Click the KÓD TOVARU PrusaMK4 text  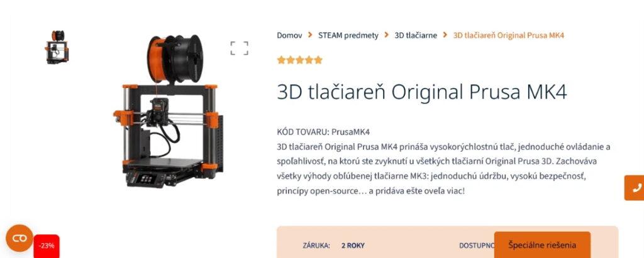coord(323,132)
